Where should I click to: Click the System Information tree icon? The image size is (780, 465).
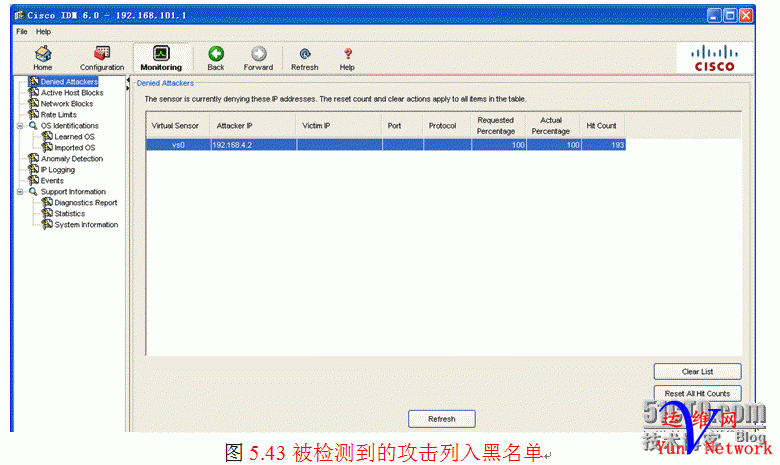point(47,224)
